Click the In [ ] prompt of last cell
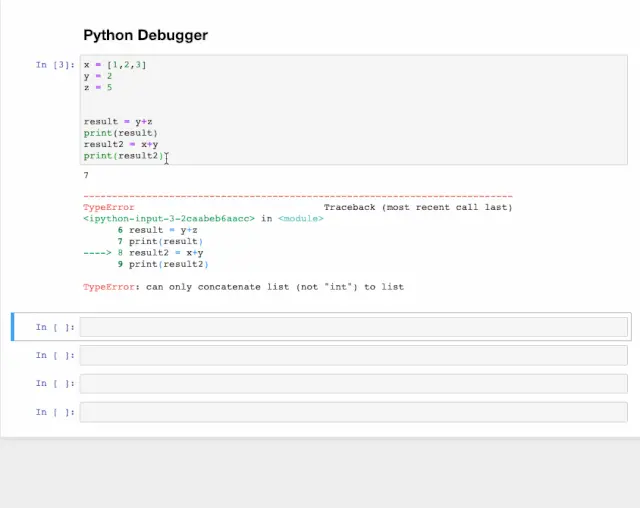 tap(55, 412)
